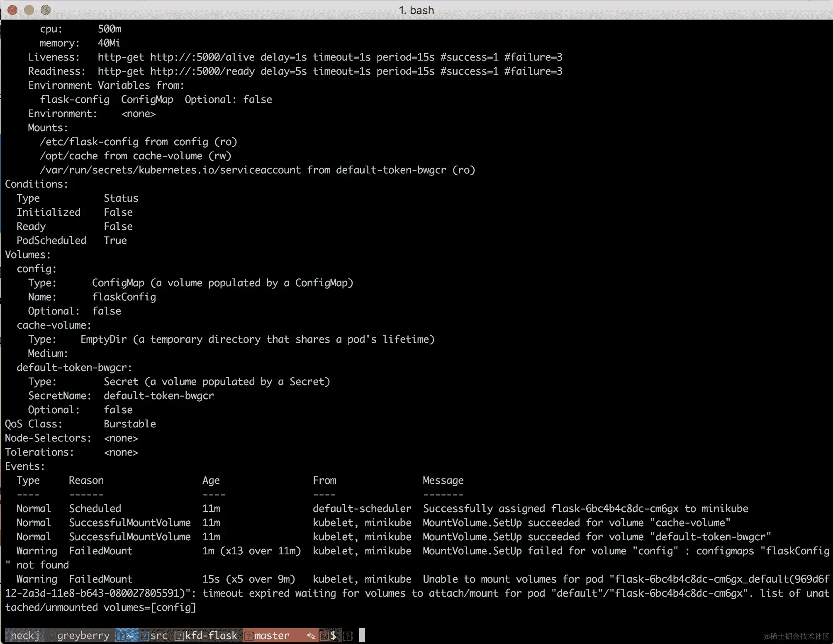Click the blue home tilde prompt segment
The height and width of the screenshot is (644, 833).
pyautogui.click(x=130, y=635)
